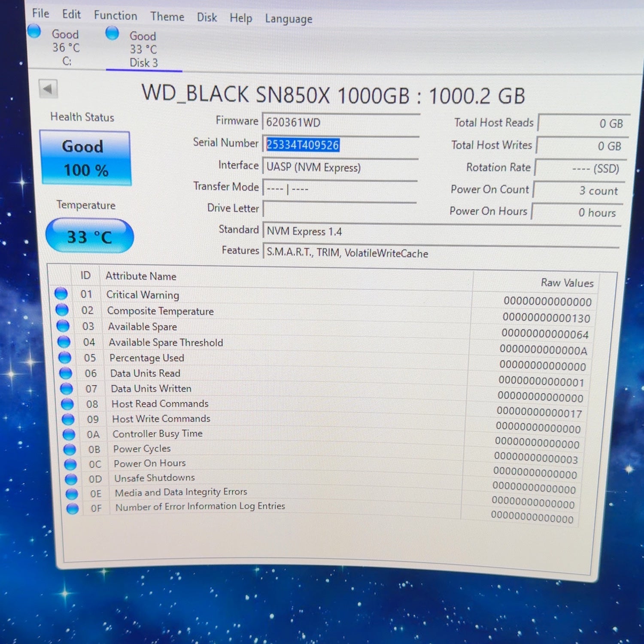
Task: Click the Firmware field 620361WD
Action: (x=341, y=122)
